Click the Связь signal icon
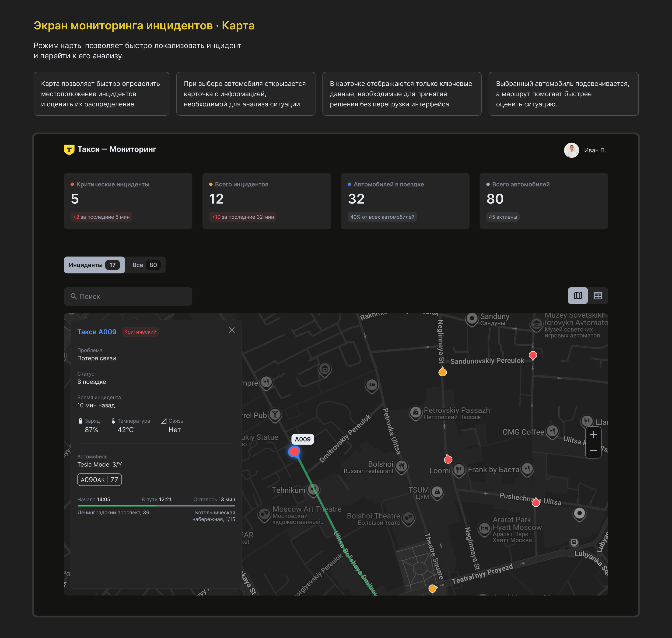This screenshot has height=638, width=672. [164, 421]
